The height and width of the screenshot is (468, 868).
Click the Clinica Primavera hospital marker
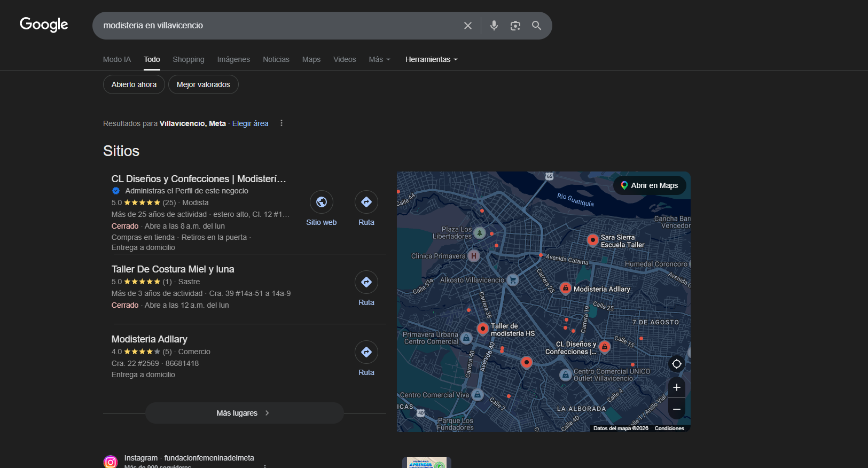(x=473, y=256)
